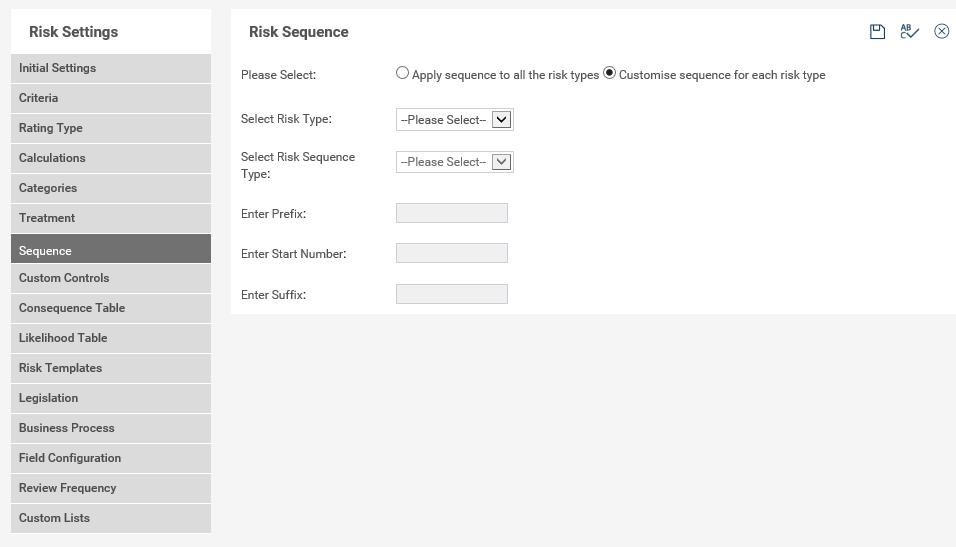This screenshot has height=547, width=956.
Task: Go to the Criteria settings section
Action: 111,98
